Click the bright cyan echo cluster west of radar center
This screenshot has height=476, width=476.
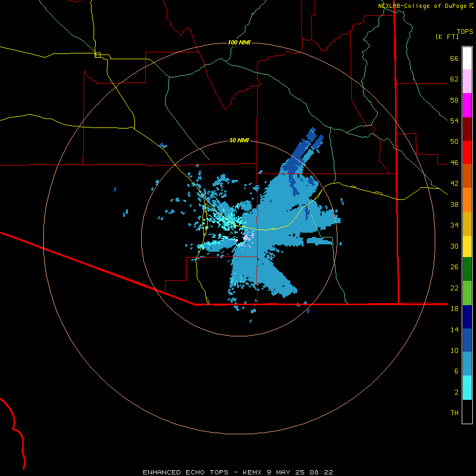(227, 221)
